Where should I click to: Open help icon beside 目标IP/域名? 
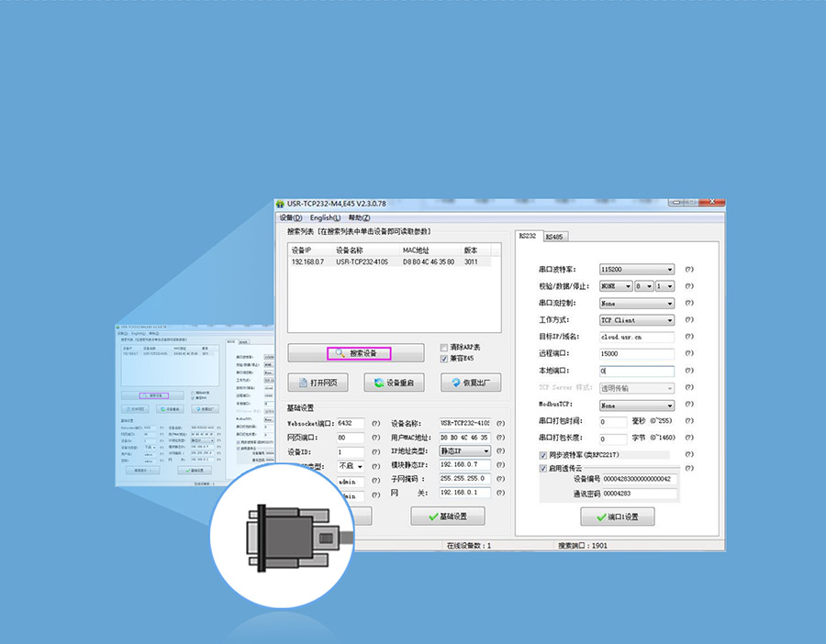pos(689,337)
